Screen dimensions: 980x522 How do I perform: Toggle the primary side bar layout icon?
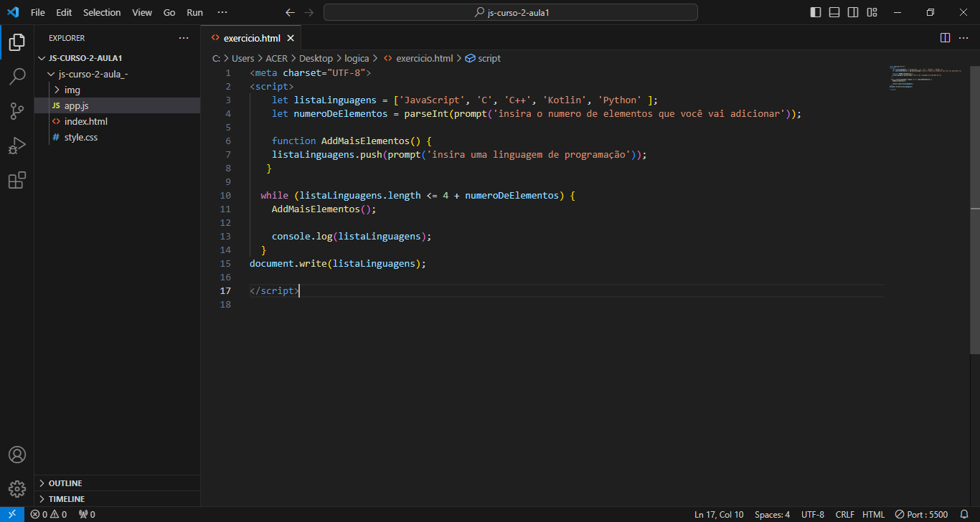coord(816,12)
